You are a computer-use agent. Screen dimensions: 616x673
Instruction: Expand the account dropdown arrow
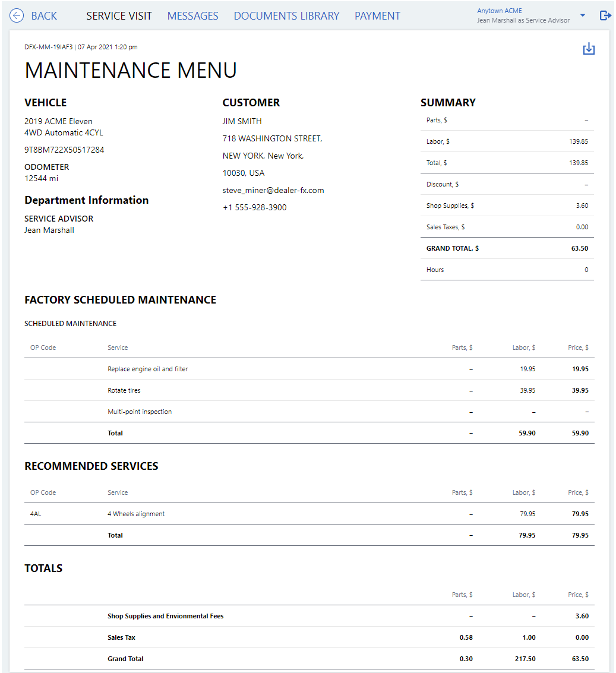(x=583, y=15)
